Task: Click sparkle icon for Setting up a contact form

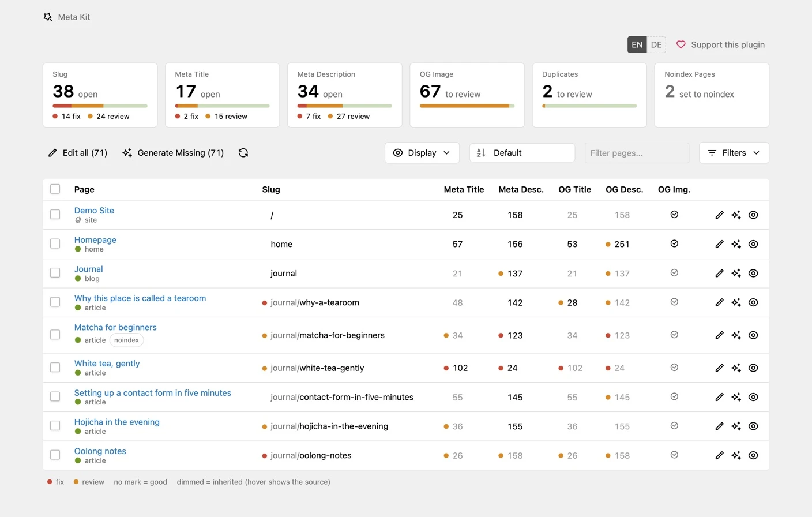Action: pos(736,397)
